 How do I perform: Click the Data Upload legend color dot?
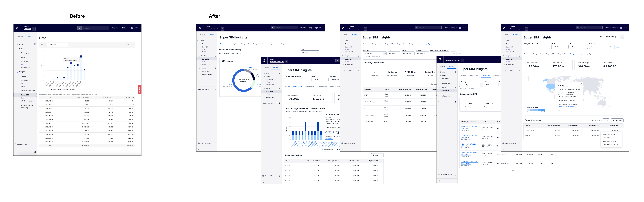(x=52, y=89)
